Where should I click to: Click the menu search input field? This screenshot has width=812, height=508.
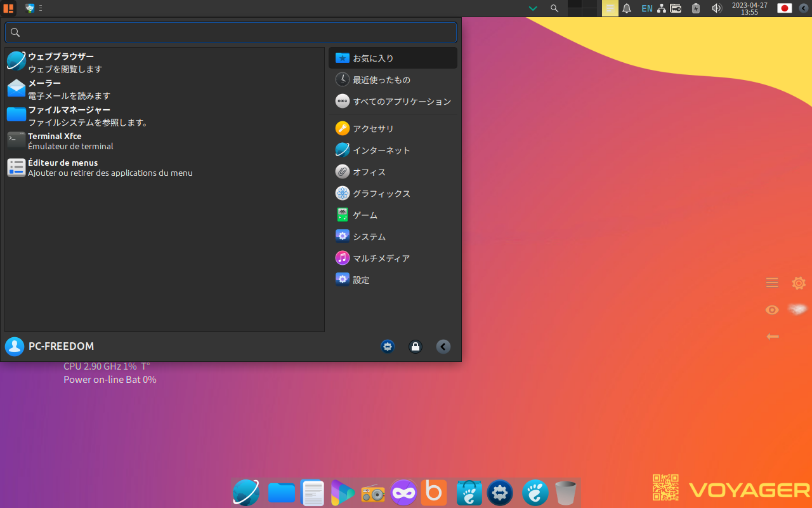[x=231, y=32]
